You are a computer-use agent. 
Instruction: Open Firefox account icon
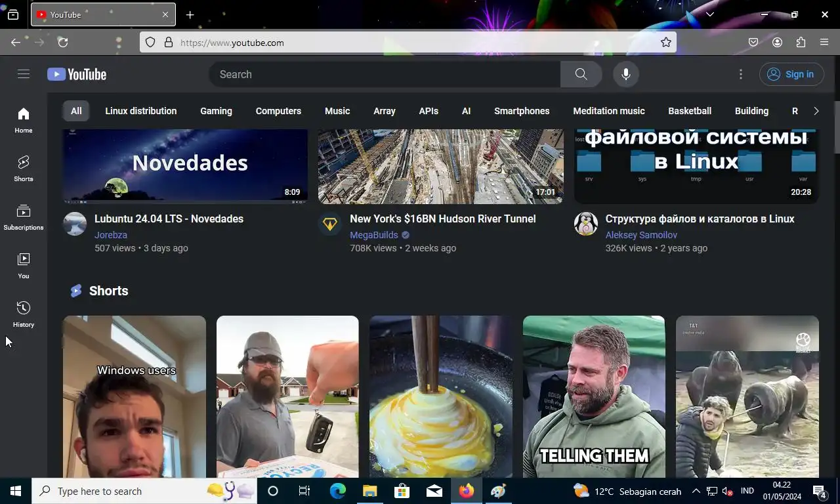[777, 42]
